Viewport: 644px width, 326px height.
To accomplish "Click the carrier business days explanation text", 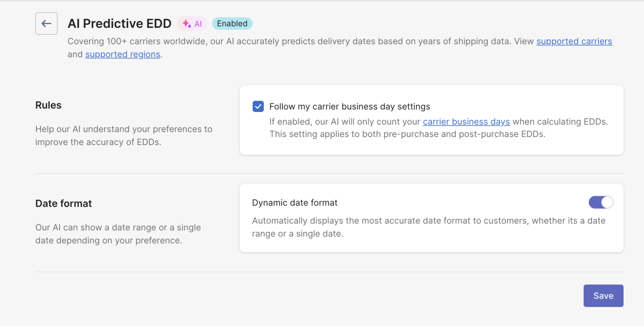I will (x=439, y=128).
